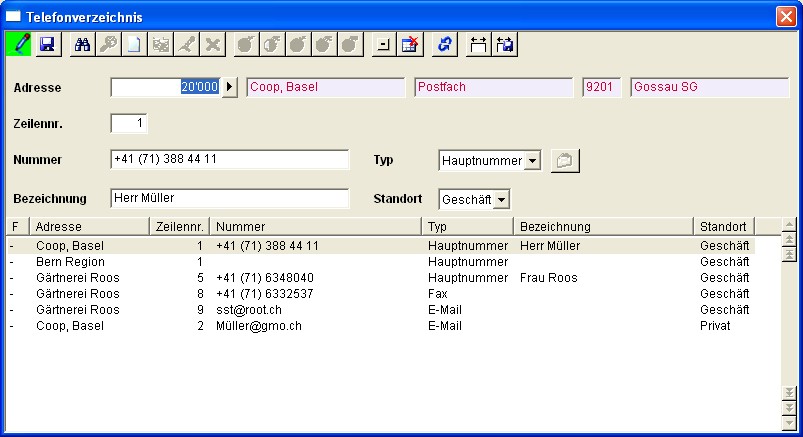This screenshot has height=437, width=803.
Task: Sort by the Zeilennr. column header
Action: tap(180, 226)
